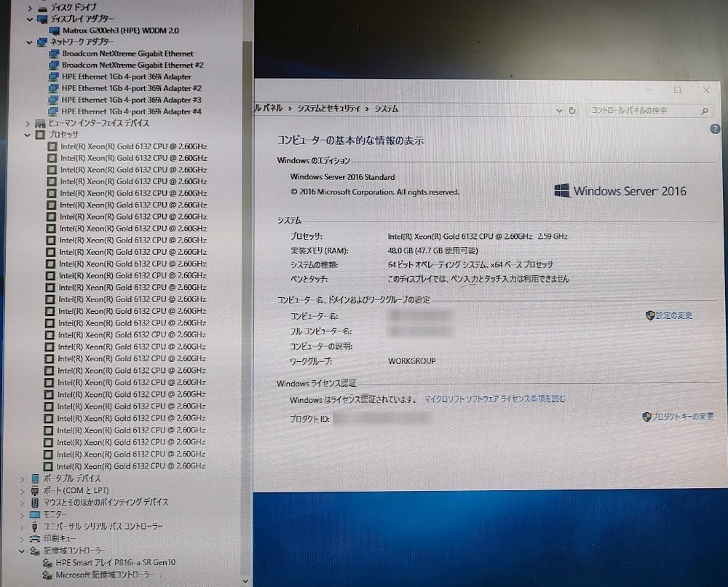This screenshot has height=587, width=728.
Task: Click the Display Adapters (ディスプレイ アダプター) category icon
Action: point(42,19)
